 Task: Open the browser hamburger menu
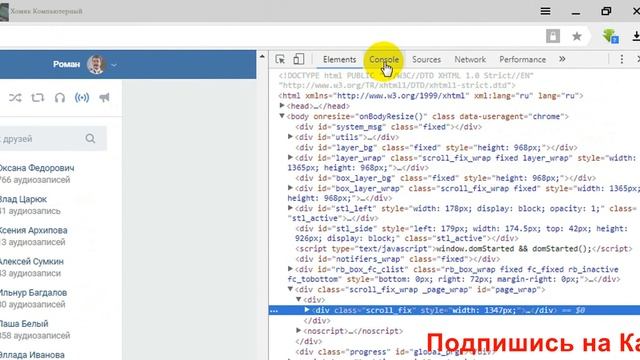pyautogui.click(x=545, y=11)
